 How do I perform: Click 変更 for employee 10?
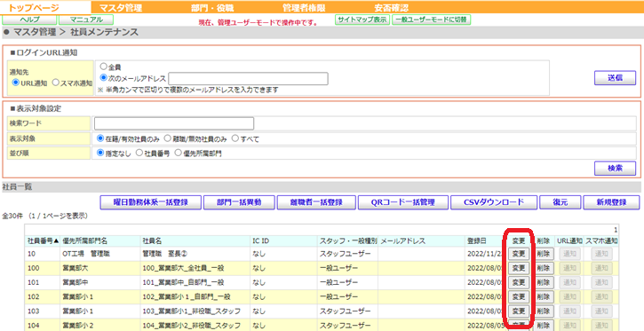(x=519, y=254)
